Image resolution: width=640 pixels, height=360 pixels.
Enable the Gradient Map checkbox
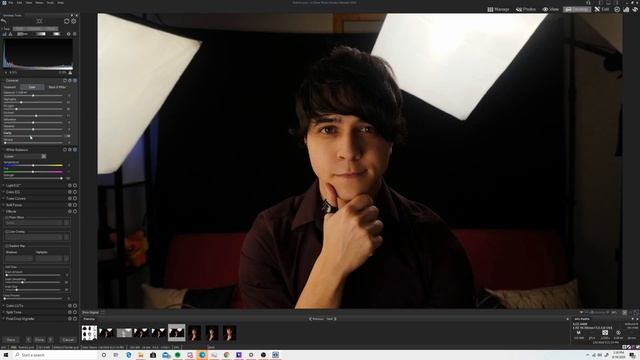(7, 246)
